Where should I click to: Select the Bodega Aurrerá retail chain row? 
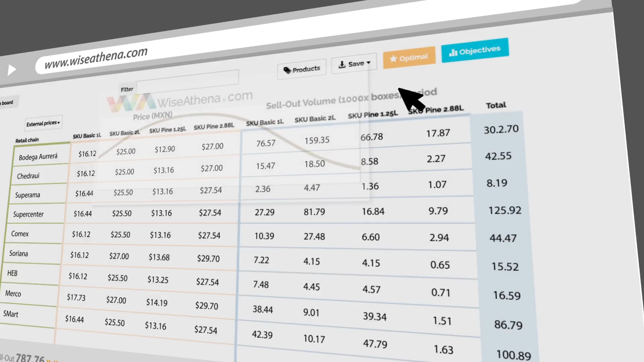38,157
